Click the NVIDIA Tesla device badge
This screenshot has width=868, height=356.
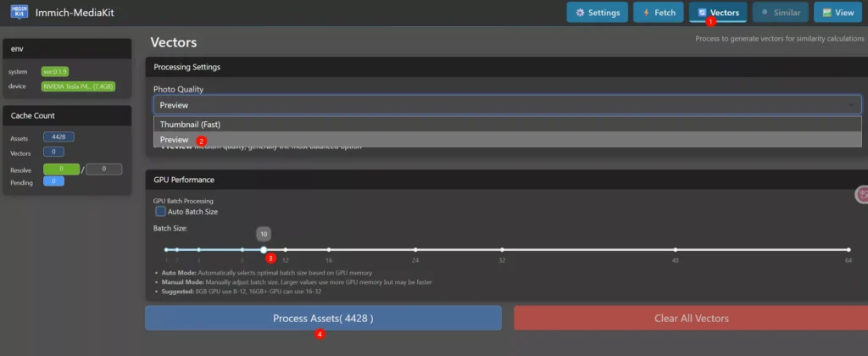pos(78,86)
